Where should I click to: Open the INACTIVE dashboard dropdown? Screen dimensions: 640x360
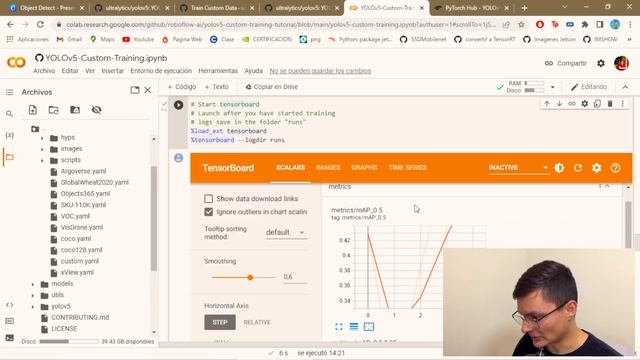(x=518, y=168)
